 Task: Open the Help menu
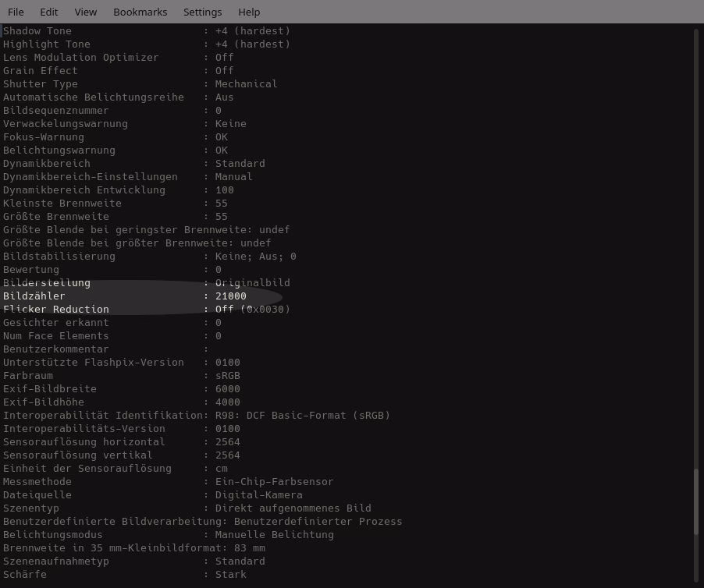click(x=249, y=12)
